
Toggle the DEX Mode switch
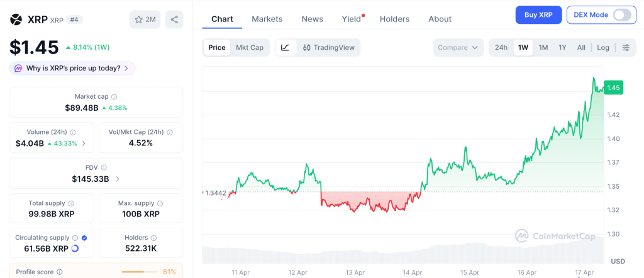click(x=621, y=15)
